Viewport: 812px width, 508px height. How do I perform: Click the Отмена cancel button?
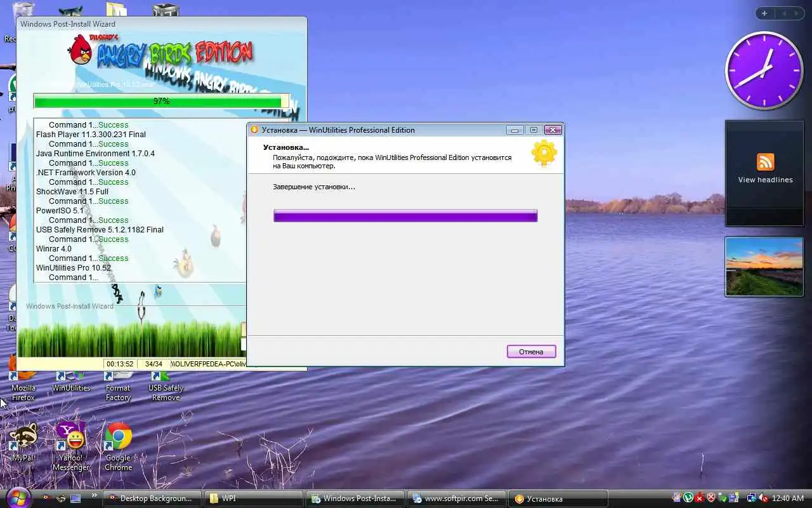click(x=531, y=352)
